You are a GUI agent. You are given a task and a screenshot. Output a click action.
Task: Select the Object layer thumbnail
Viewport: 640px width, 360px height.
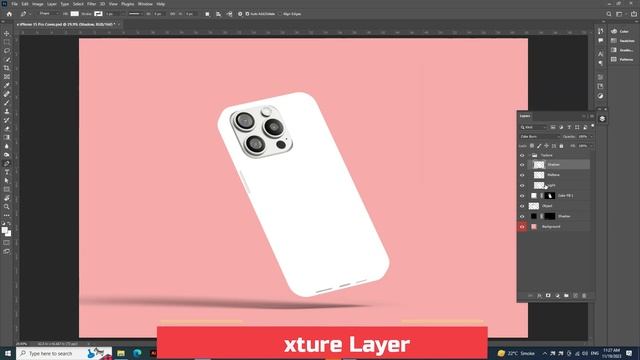point(533,206)
